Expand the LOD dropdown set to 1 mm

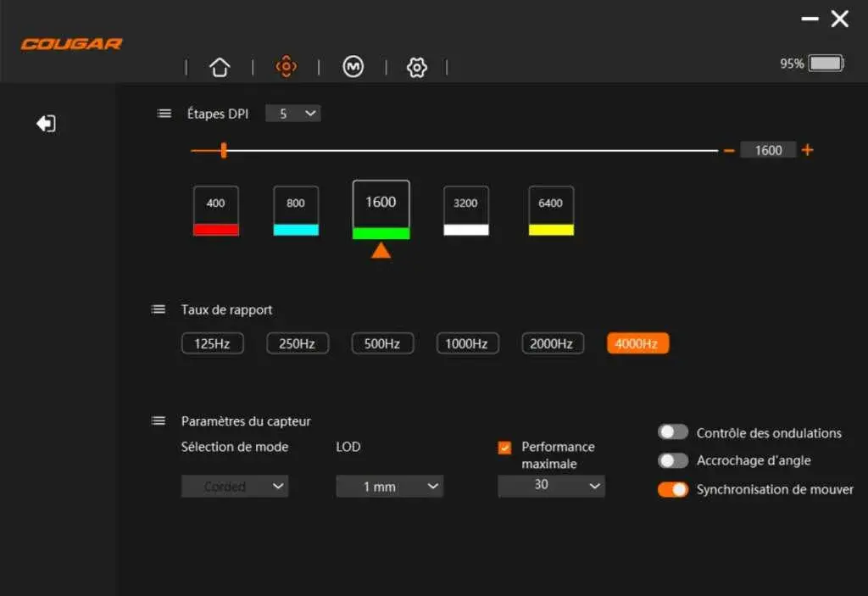(x=389, y=486)
